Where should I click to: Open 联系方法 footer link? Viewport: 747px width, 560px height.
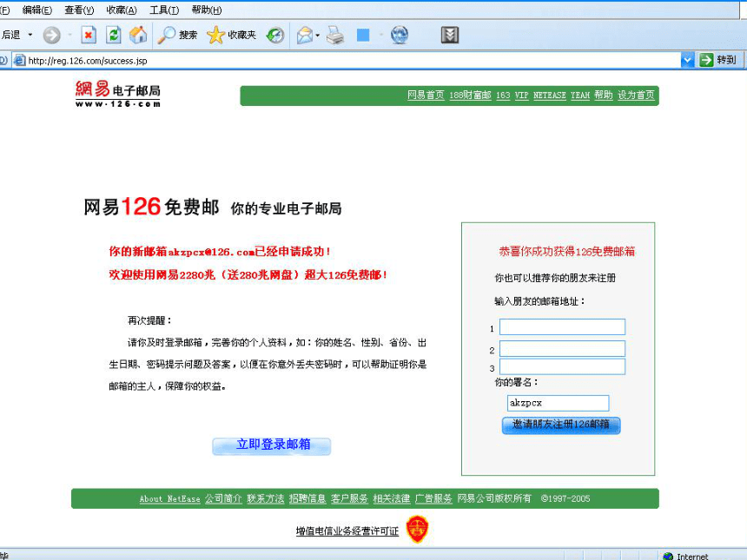pos(265,498)
